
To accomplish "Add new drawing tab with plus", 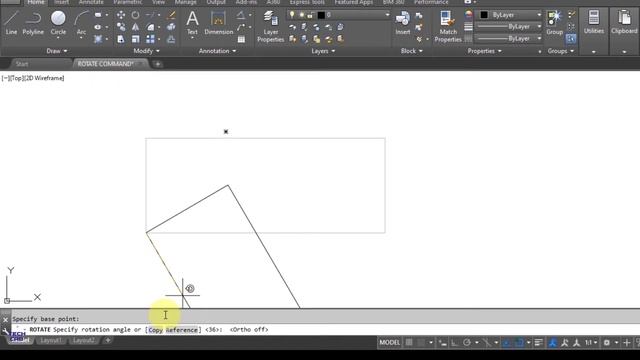I will [158, 64].
